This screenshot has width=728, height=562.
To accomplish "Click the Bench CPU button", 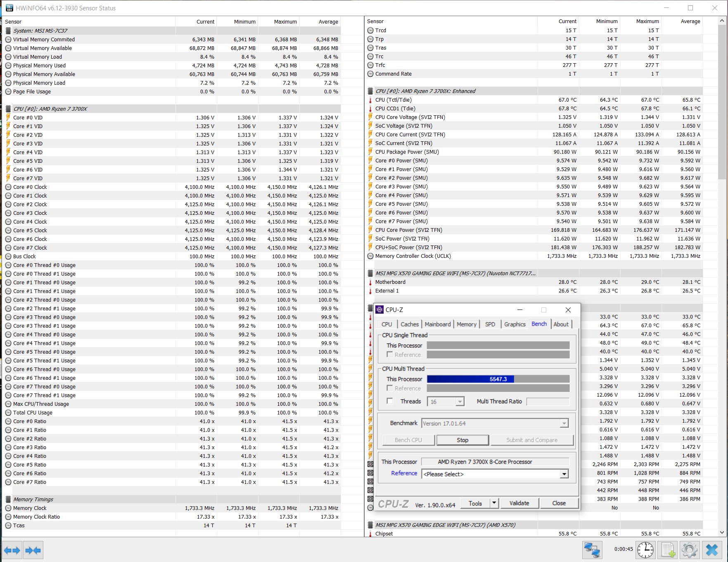I will pos(408,440).
